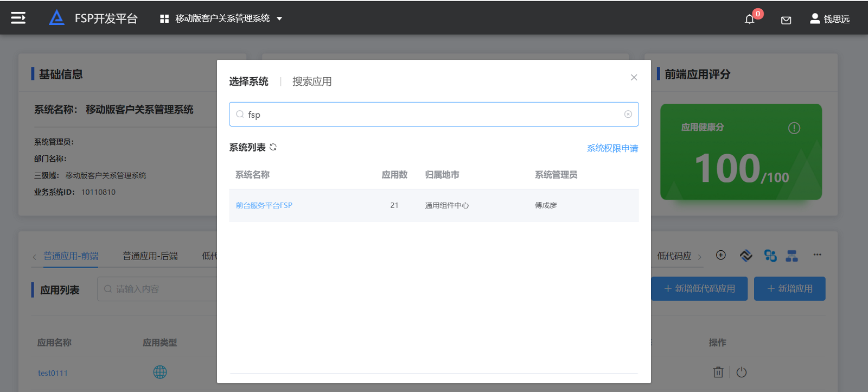Click the circled plus icon
The image size is (868, 392).
(x=721, y=255)
